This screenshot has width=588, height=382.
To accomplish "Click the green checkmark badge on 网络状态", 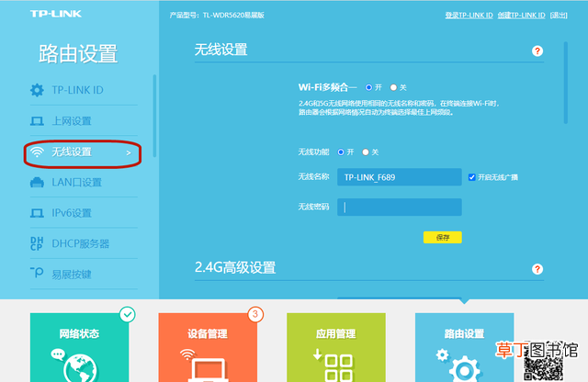I will click(128, 314).
